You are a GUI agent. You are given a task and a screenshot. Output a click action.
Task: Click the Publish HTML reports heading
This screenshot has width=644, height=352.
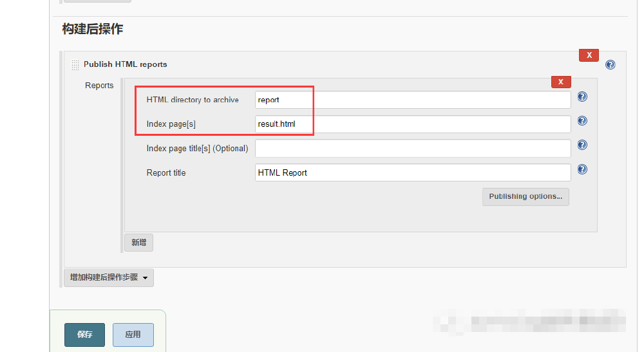(x=126, y=64)
